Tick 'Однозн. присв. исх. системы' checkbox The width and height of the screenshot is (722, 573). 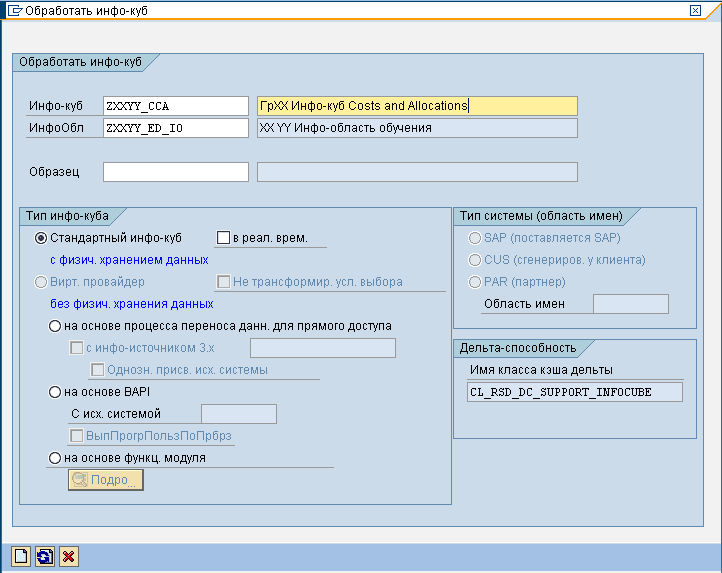(x=98, y=369)
